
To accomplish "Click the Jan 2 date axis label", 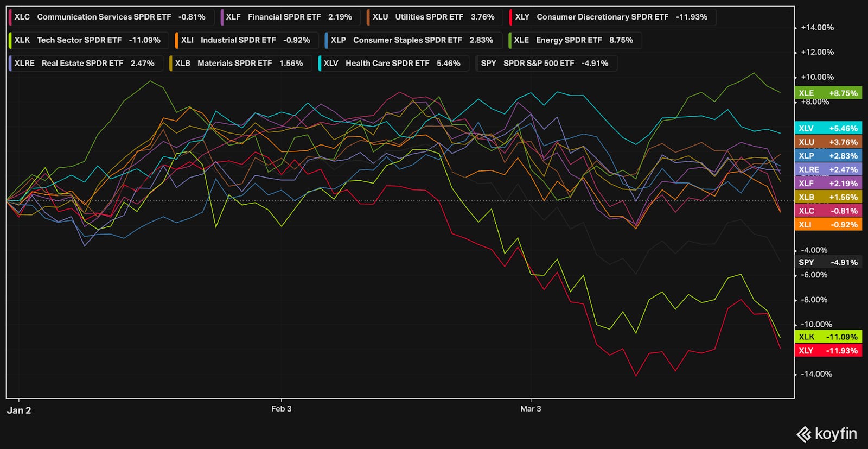I will click(19, 410).
